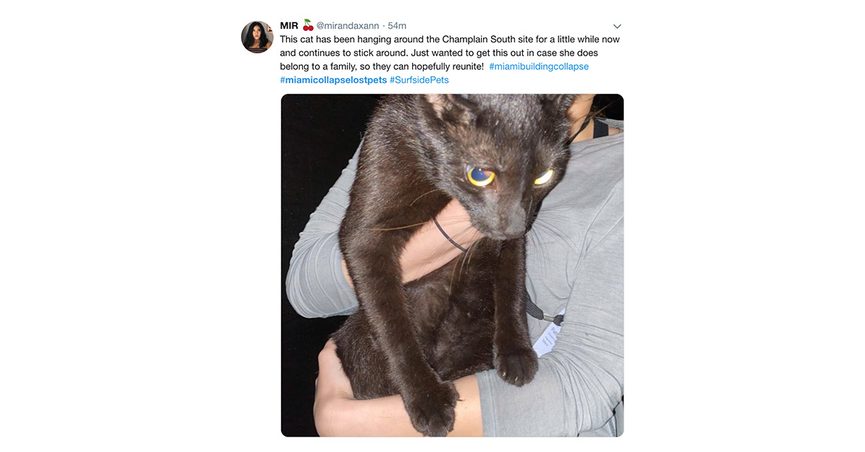Click the cherry emoji beside MIR
This screenshot has height=452, width=865.
click(x=308, y=25)
